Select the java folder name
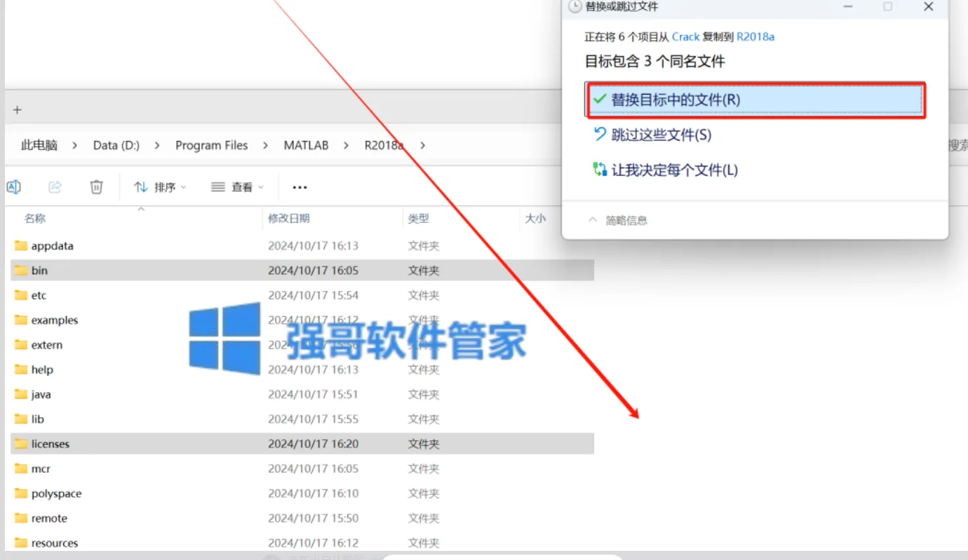 pyautogui.click(x=41, y=395)
